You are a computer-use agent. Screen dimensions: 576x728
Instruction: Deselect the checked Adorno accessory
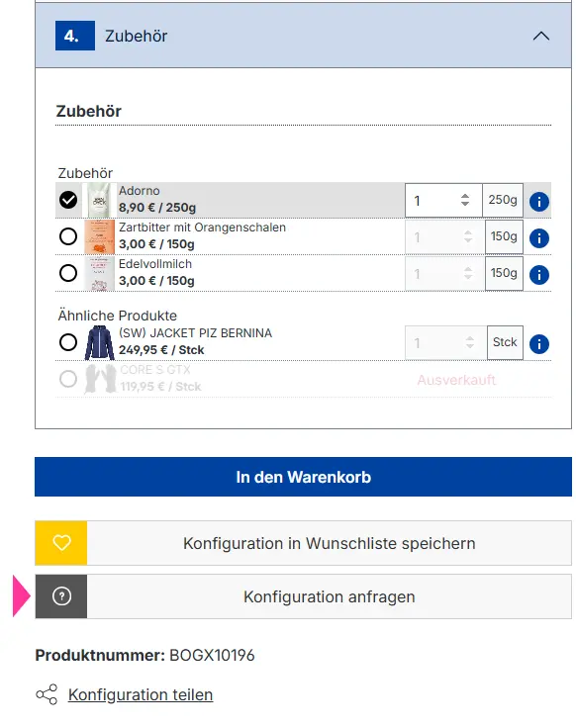[68, 200]
